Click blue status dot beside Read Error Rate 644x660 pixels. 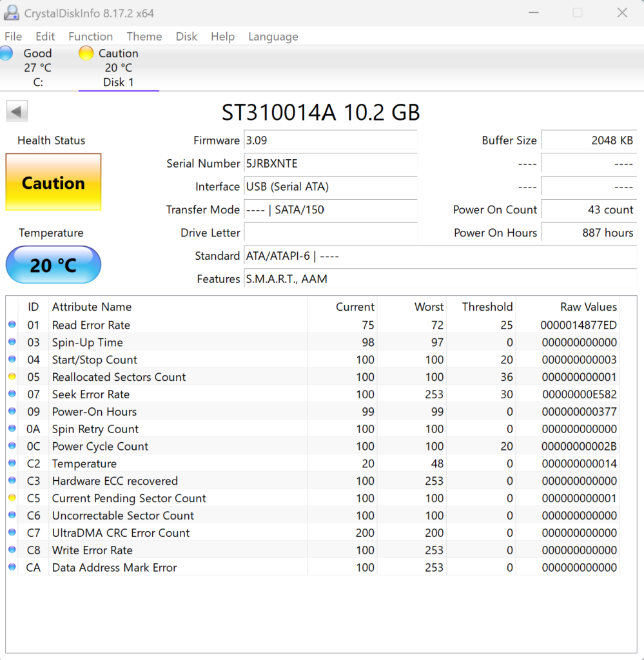pyautogui.click(x=12, y=325)
